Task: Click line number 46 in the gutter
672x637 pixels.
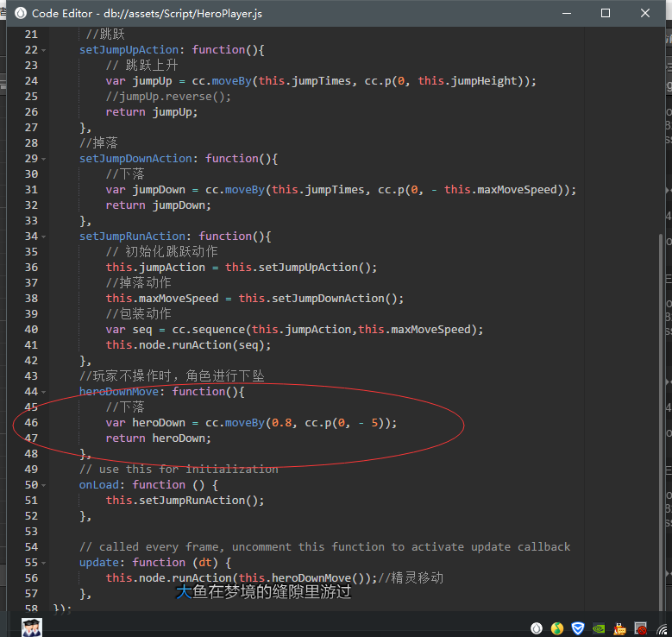Action: tap(31, 423)
